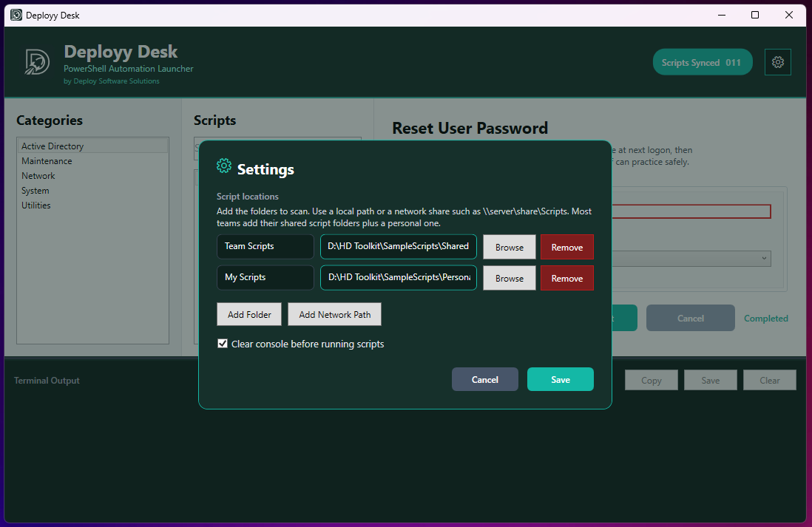Click the Settings dialog gear icon
The image size is (812, 527).
click(224, 166)
